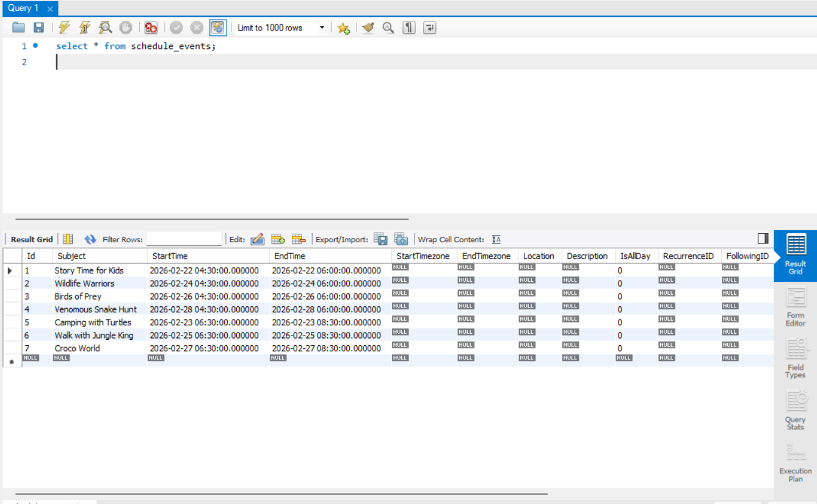Edit the current row with the pencil icon
This screenshot has width=817, height=504.
coord(258,239)
